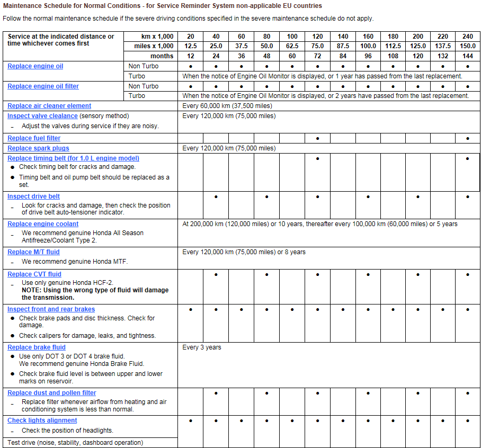Select the 100.0 miles header cell
Viewport: 481px width, 448px height.
pos(368,46)
